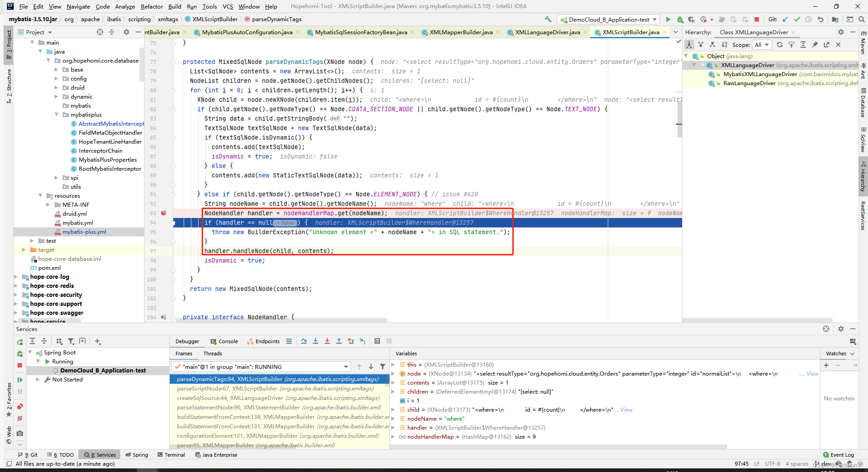Force Step Into (red arrow)
Image resolution: width=868 pixels, height=472 pixels.
pyautogui.click(x=327, y=341)
